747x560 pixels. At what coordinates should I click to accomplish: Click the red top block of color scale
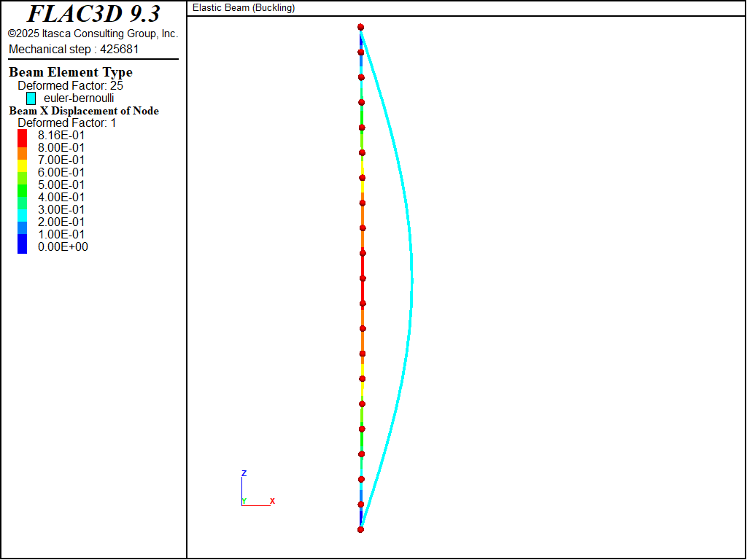point(22,136)
